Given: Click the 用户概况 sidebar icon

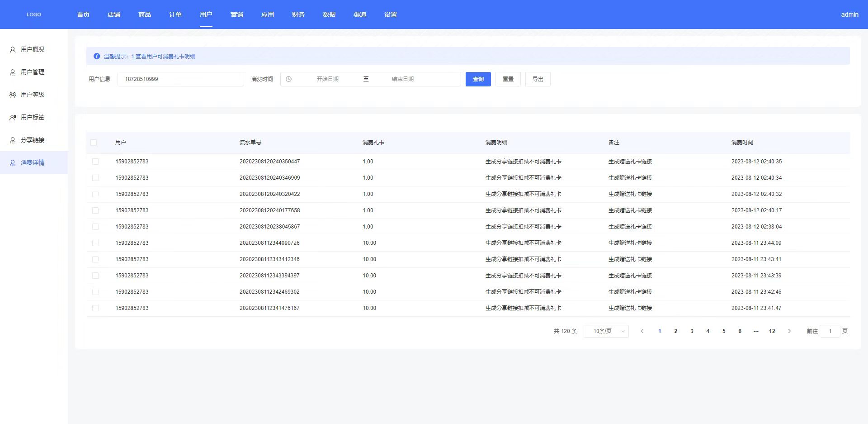Looking at the screenshot, I should 13,50.
